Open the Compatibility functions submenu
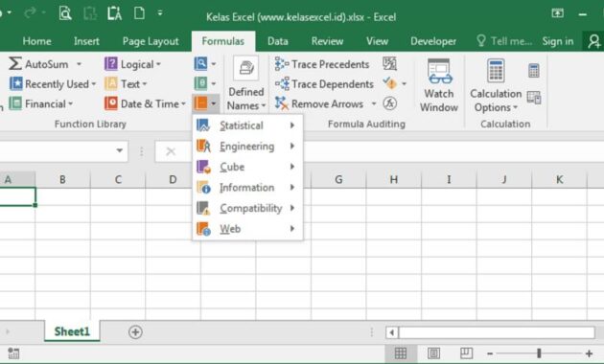 point(247,208)
